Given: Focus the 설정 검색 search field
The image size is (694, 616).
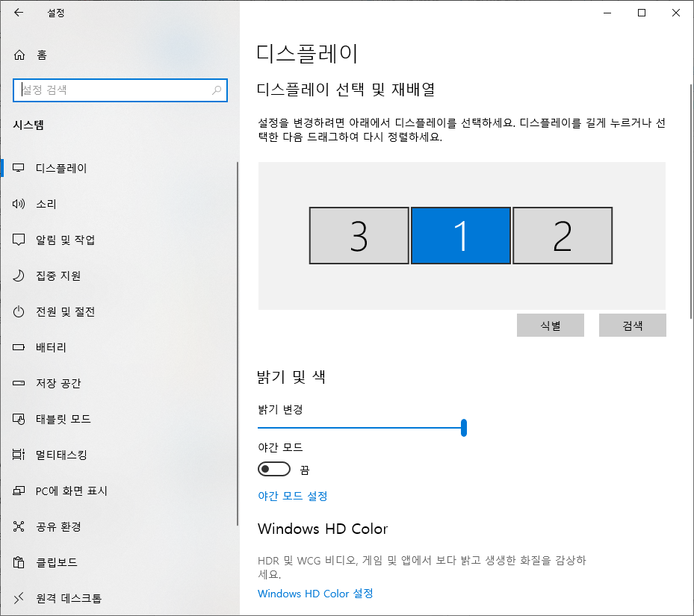Looking at the screenshot, I should 120,90.
